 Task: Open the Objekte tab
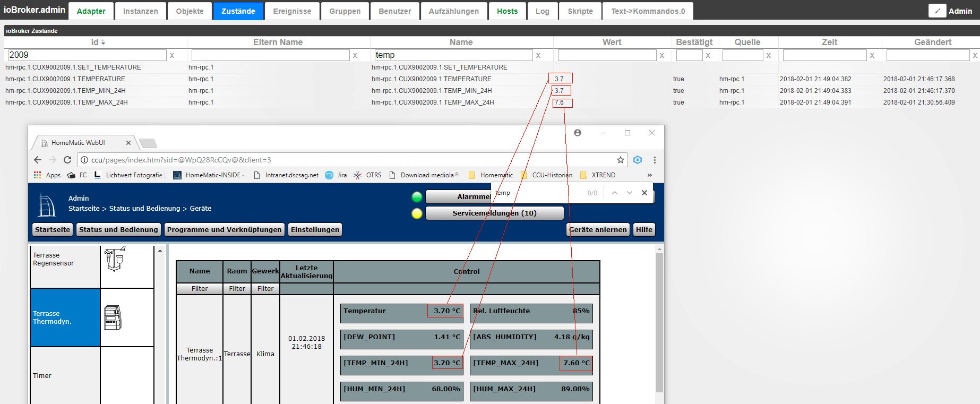190,11
